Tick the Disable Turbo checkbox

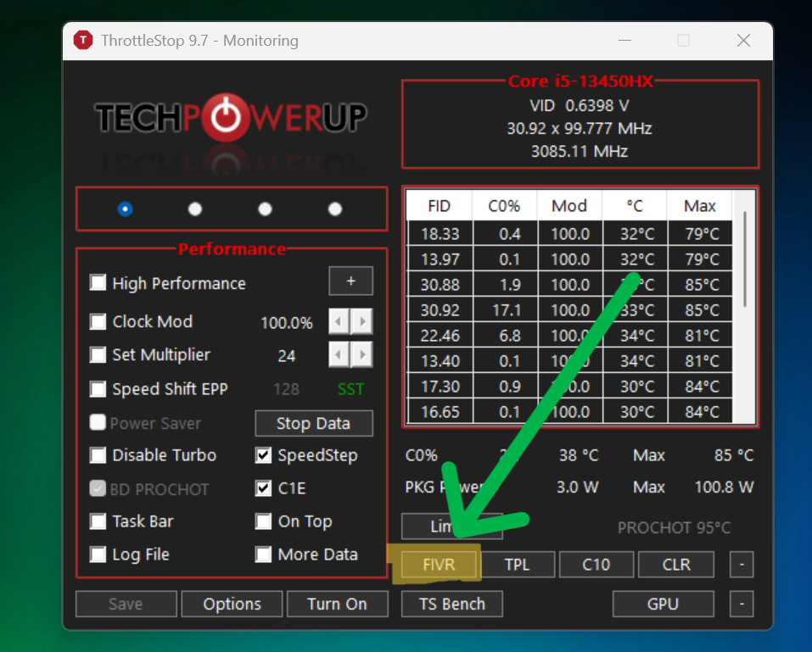click(98, 455)
